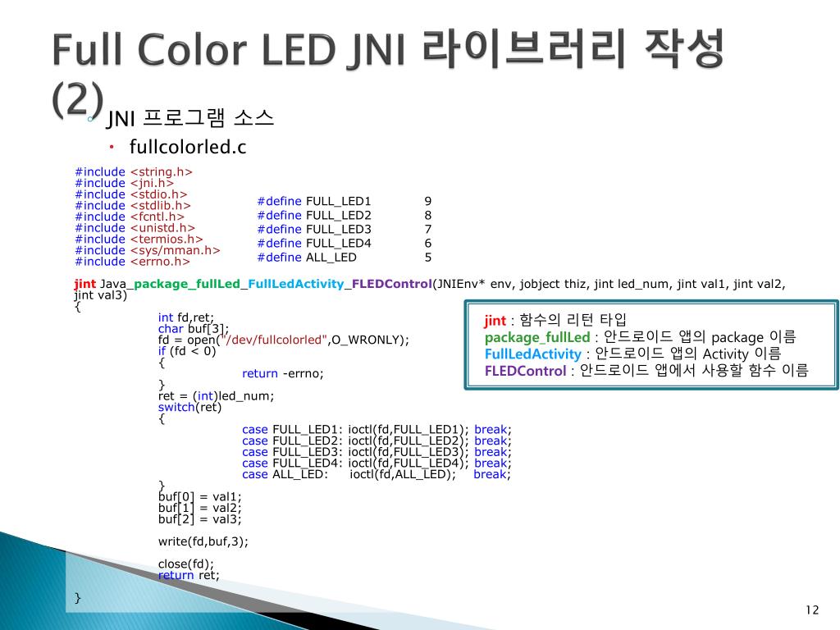Click the 'case FULL_LED4:' line
840x630 pixels.
(x=377, y=463)
